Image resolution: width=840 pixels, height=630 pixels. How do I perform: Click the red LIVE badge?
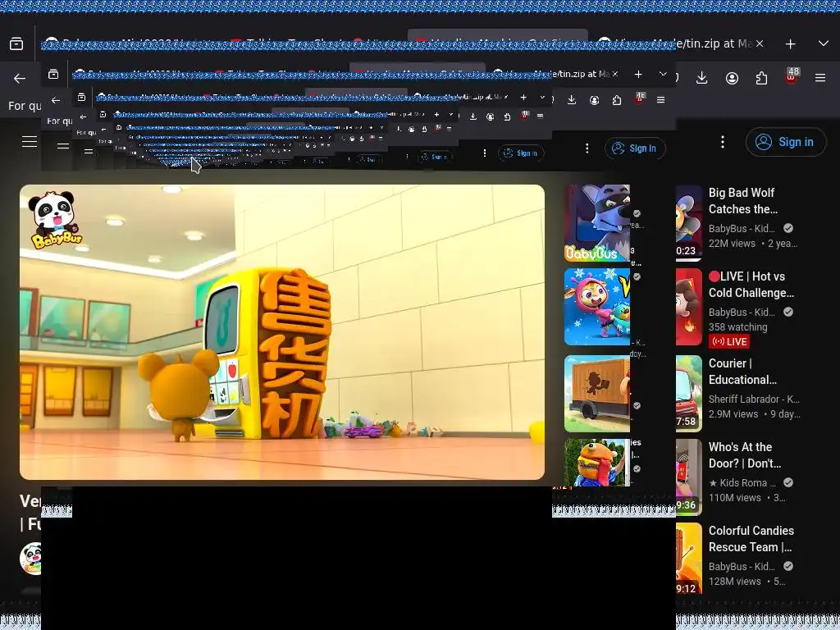729,341
